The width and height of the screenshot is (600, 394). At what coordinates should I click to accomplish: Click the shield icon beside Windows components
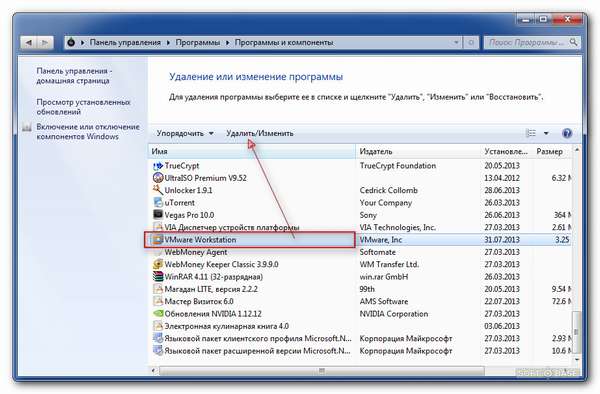pos(26,127)
